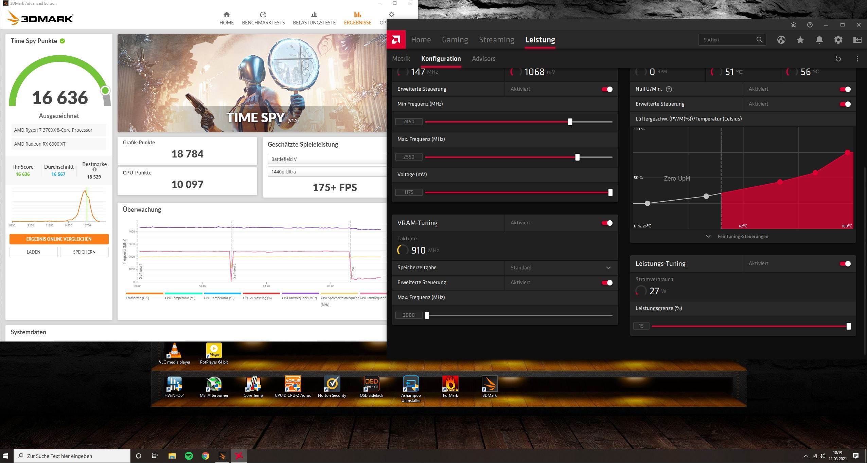Click the GPU Max. Frequenz slider handle
This screenshot has width=868, height=463.
coord(577,157)
